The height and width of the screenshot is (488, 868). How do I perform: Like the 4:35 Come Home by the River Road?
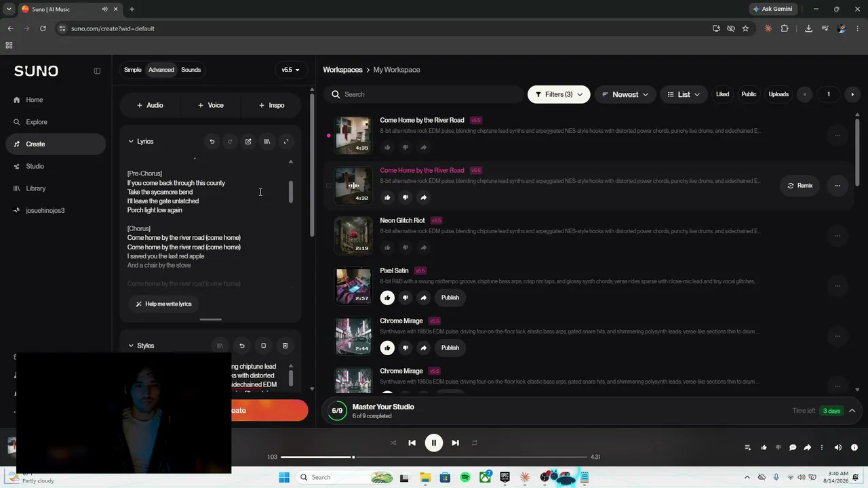[387, 147]
